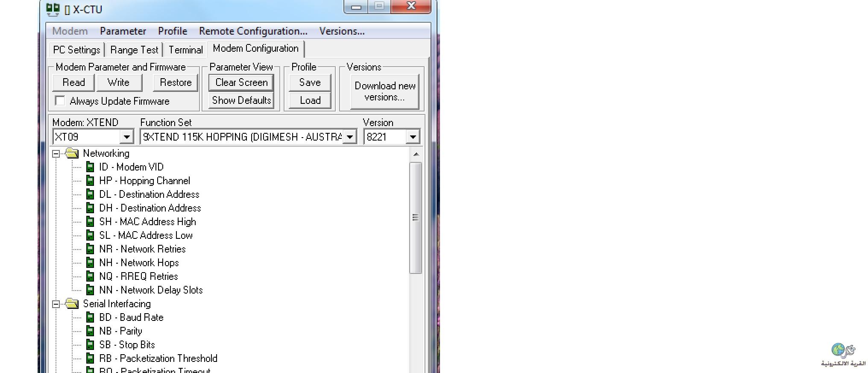Viewport: 868px width, 373px height.
Task: Switch to the Range Test tab
Action: coord(134,50)
